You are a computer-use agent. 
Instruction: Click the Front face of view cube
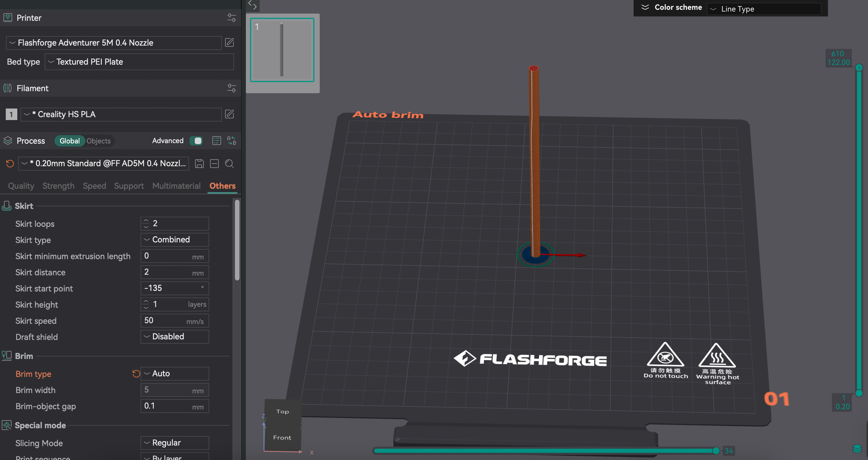tap(282, 437)
